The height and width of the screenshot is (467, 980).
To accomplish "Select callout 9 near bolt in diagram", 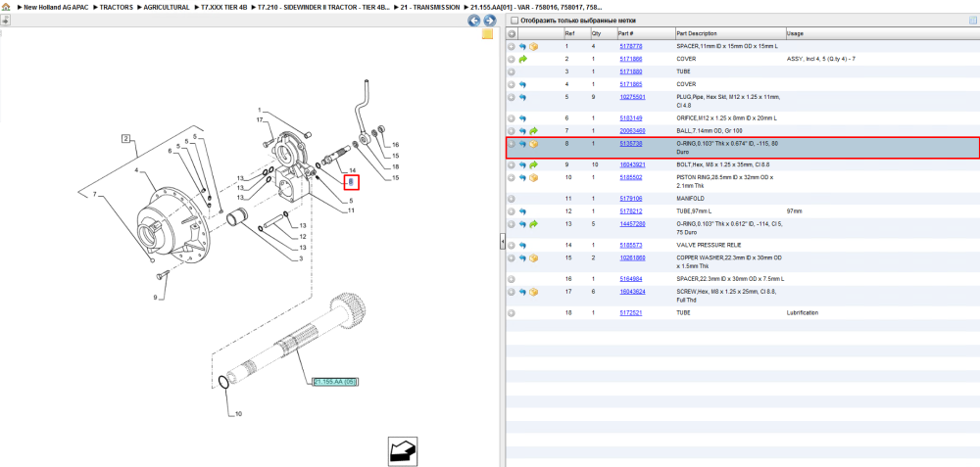I will click(x=156, y=298).
